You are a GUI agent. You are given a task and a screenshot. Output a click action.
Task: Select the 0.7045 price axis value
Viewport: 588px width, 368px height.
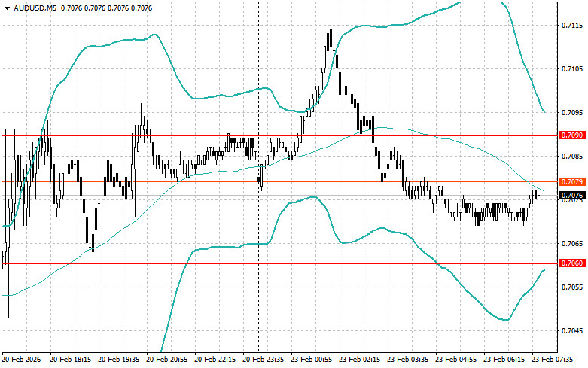(x=572, y=331)
